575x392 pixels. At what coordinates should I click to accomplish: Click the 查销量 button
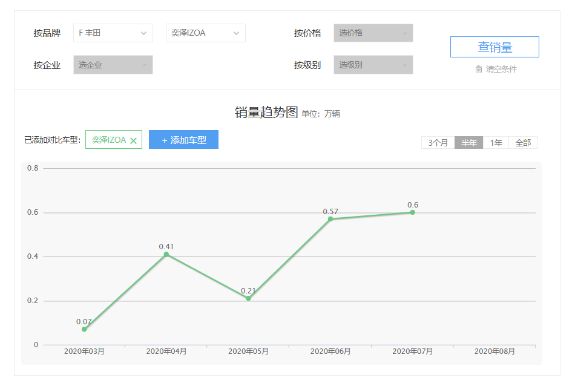click(494, 47)
